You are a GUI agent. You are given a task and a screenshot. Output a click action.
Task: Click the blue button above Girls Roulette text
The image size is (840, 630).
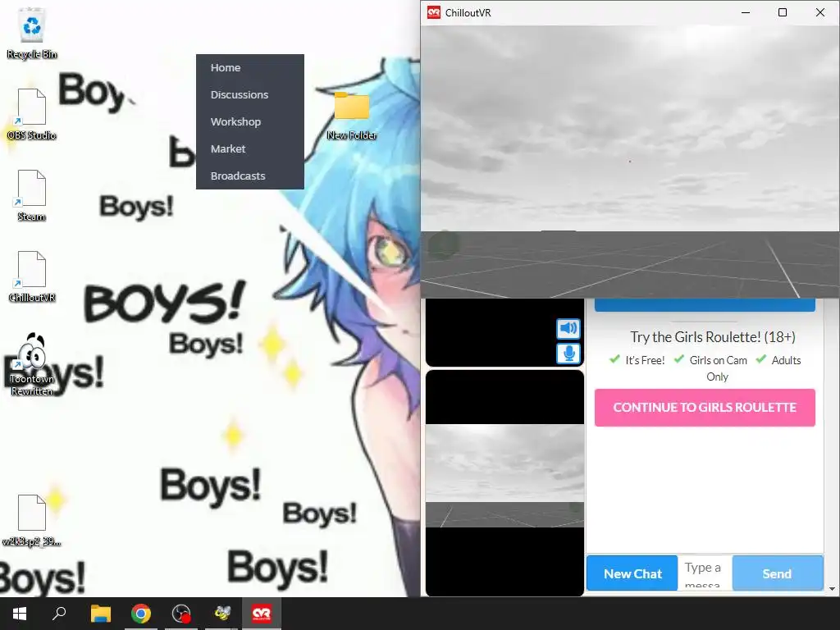705,305
